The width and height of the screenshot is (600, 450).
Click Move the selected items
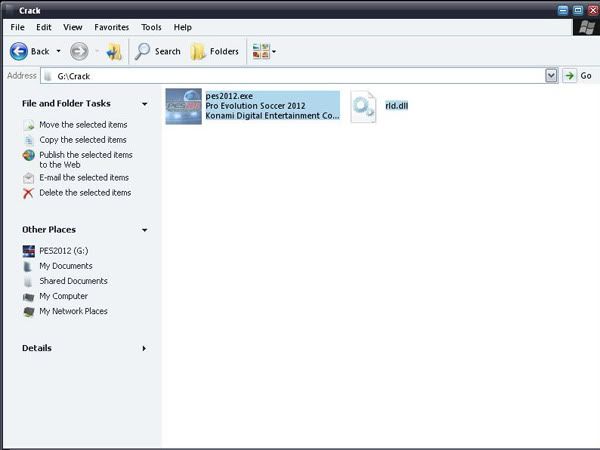(x=83, y=125)
